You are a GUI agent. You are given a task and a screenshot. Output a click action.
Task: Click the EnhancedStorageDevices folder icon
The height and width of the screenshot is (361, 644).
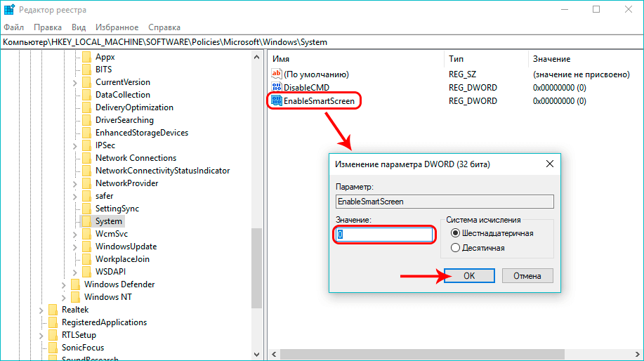(86, 133)
